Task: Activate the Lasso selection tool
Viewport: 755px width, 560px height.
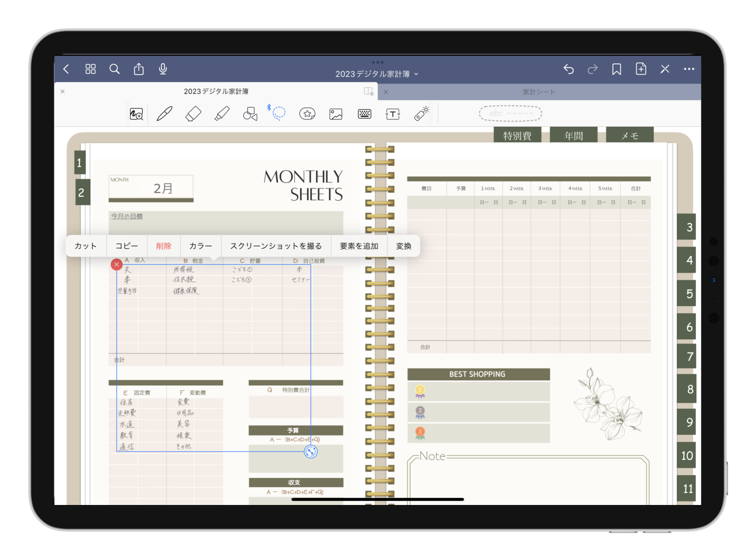Action: tap(279, 113)
